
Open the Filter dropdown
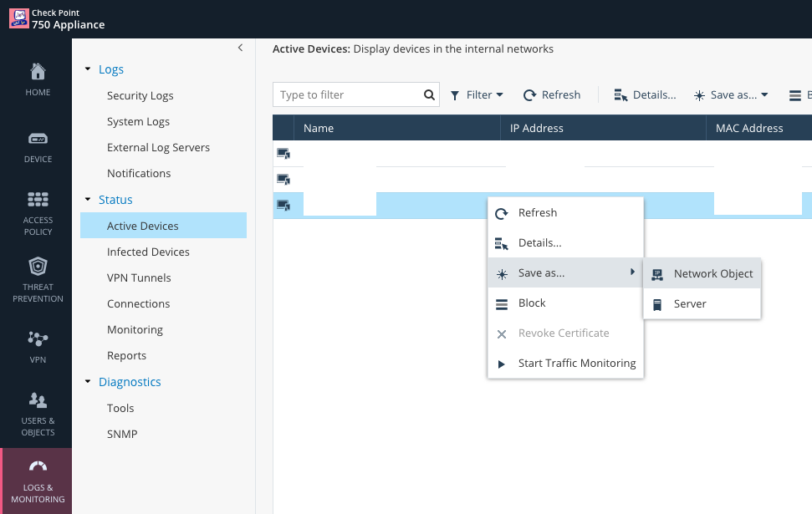pos(477,94)
